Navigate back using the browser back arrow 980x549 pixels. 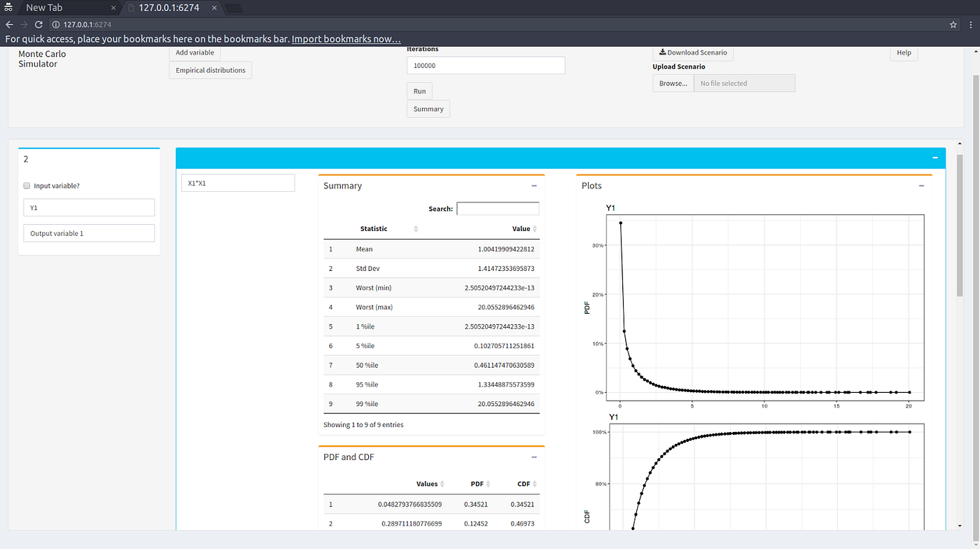(8, 24)
